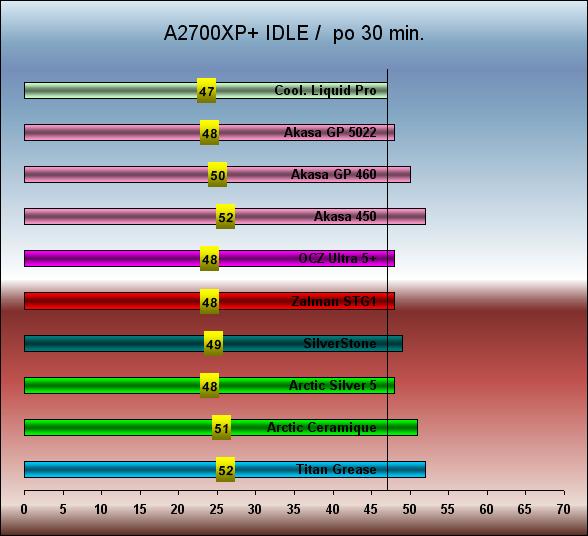This screenshot has width=588, height=536.
Task: Click the Akasa 450 bar label
Action: pyautogui.click(x=345, y=216)
